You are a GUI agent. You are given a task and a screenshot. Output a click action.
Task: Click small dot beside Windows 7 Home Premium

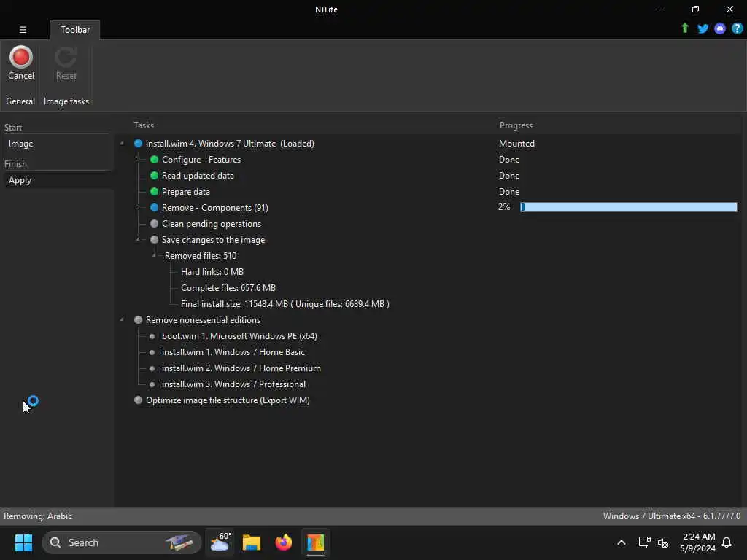point(152,368)
